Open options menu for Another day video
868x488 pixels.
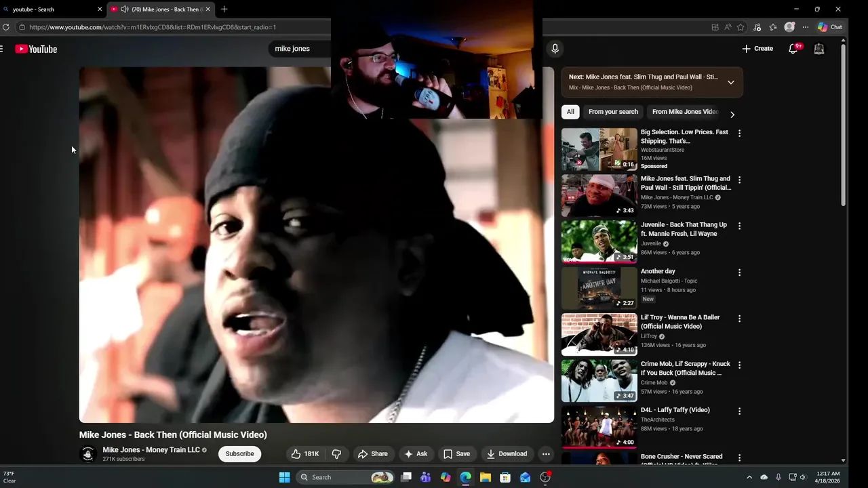739,272
